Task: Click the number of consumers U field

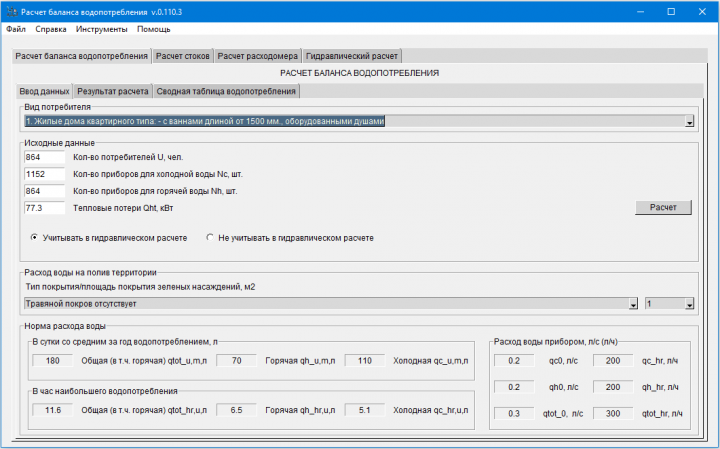Action: (45, 157)
